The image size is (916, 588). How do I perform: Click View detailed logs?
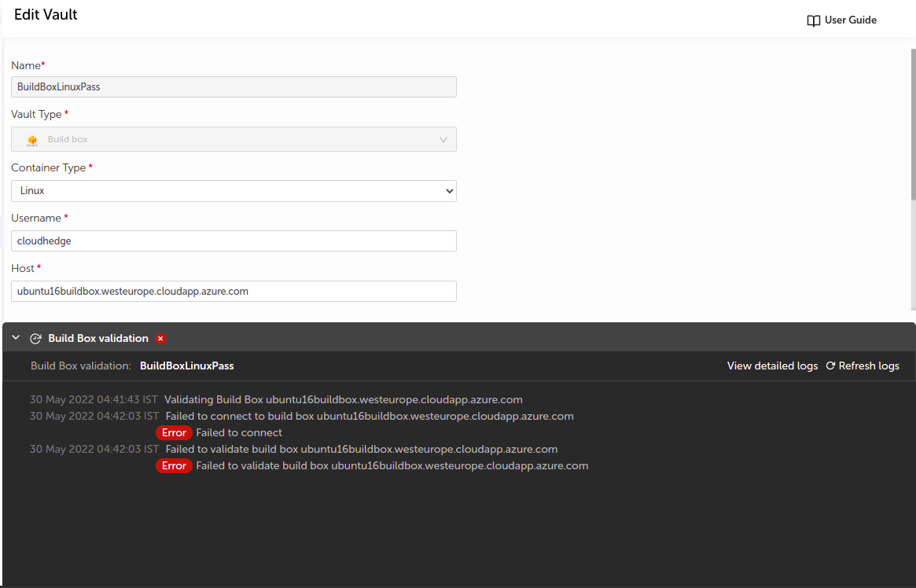772,366
